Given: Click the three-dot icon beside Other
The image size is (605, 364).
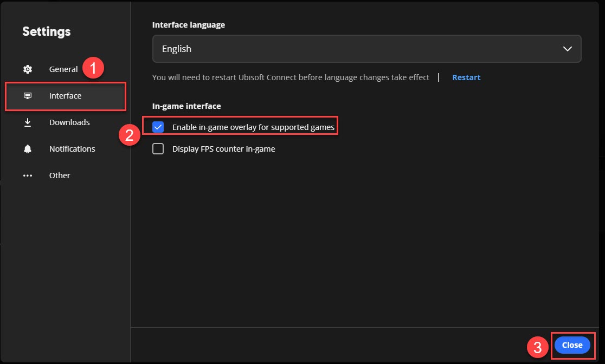Looking at the screenshot, I should click(28, 175).
